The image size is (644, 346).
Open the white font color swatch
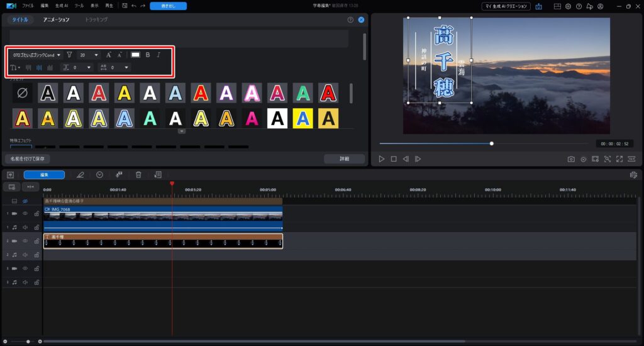pyautogui.click(x=135, y=55)
